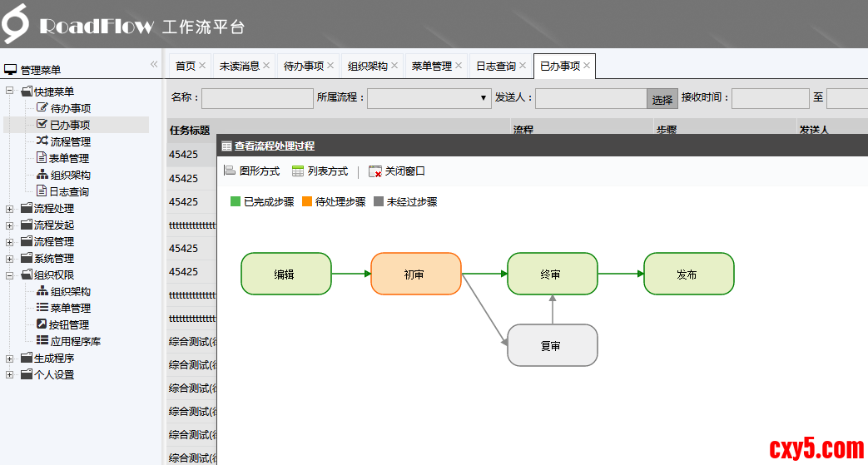Click the 终审 flow step node
Screen dimensions: 868x465
[x=553, y=274]
